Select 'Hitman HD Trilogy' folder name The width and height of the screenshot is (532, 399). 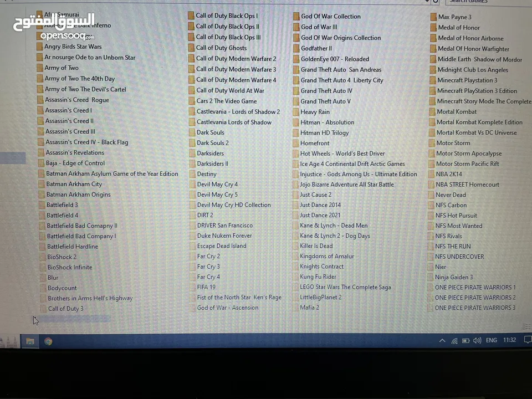pyautogui.click(x=324, y=133)
